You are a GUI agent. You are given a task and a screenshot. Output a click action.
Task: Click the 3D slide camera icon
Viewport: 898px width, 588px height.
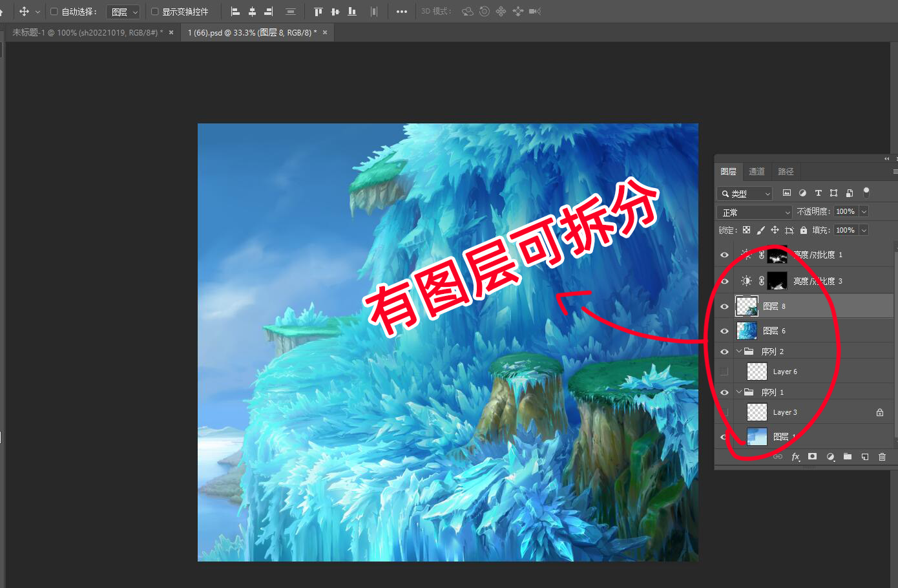[x=517, y=12]
